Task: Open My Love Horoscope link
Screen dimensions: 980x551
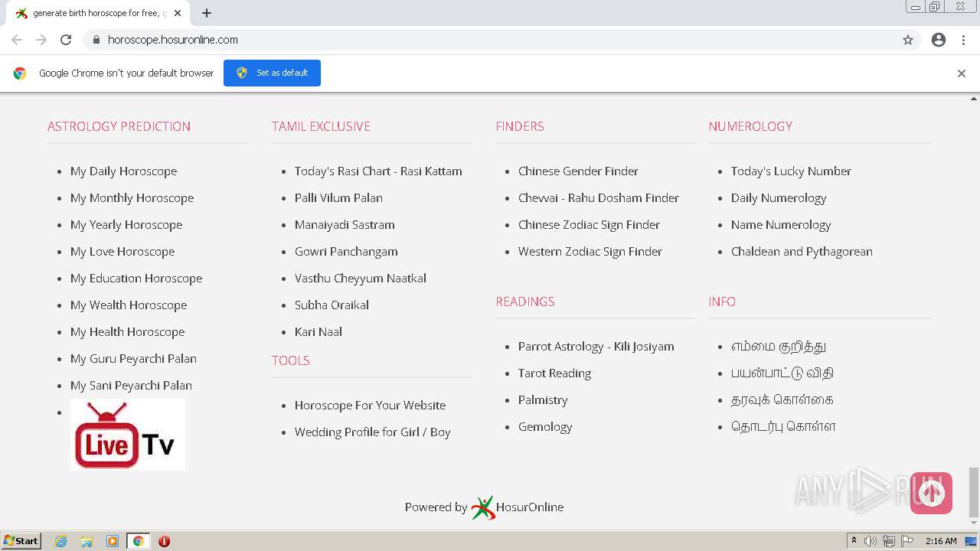Action: tap(122, 252)
